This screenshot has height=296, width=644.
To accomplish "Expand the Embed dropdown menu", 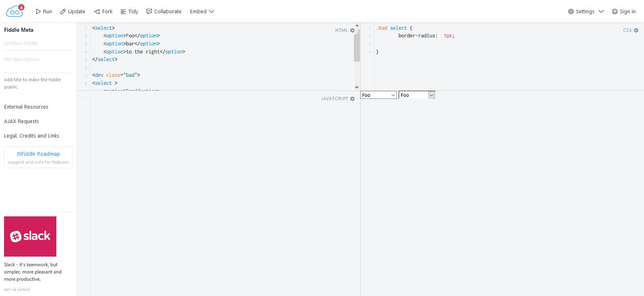I will pyautogui.click(x=202, y=11).
